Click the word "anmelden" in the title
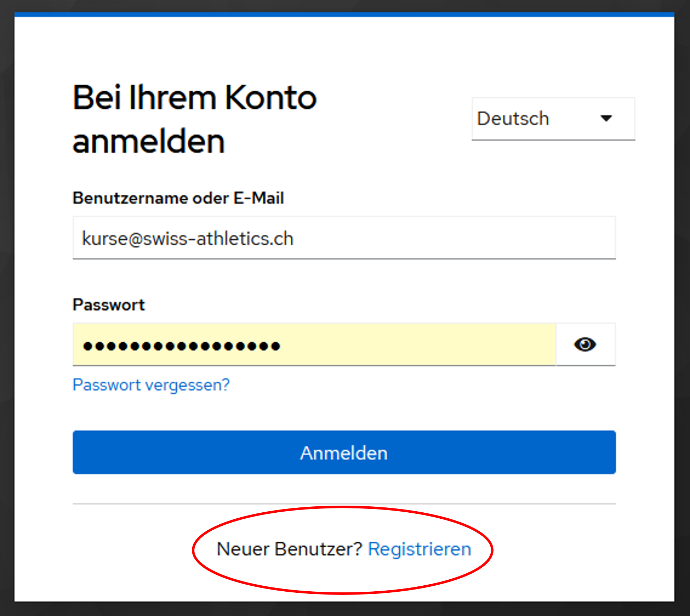The width and height of the screenshot is (690, 616). pos(149,142)
